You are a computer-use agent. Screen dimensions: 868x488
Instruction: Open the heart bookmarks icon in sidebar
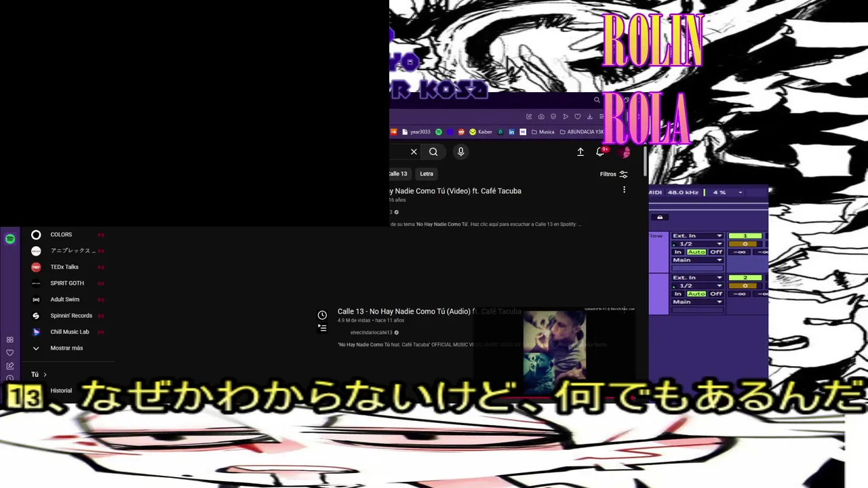9,352
